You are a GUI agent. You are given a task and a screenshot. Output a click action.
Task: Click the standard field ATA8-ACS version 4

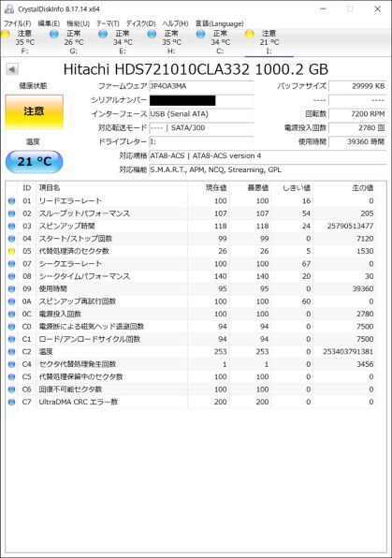[x=268, y=155]
